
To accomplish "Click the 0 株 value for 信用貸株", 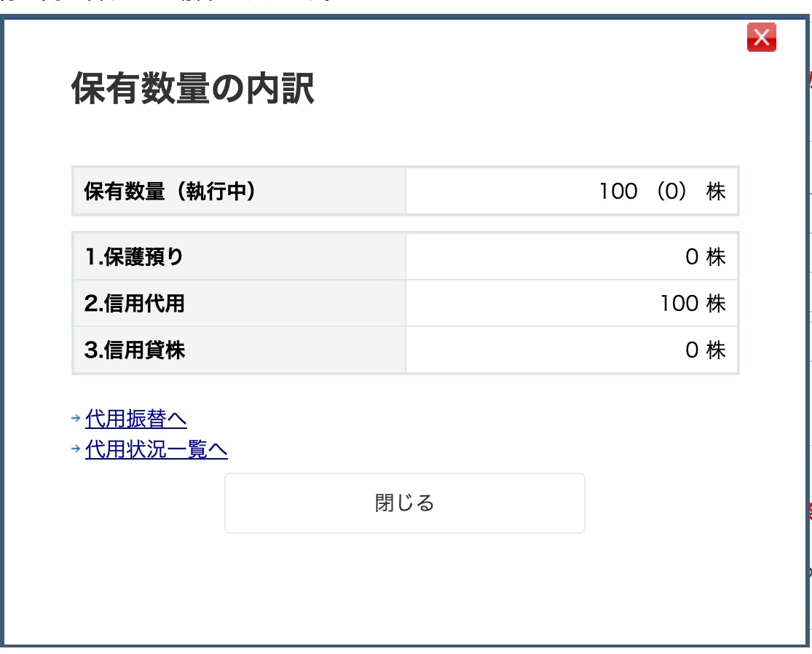I will 706,350.
